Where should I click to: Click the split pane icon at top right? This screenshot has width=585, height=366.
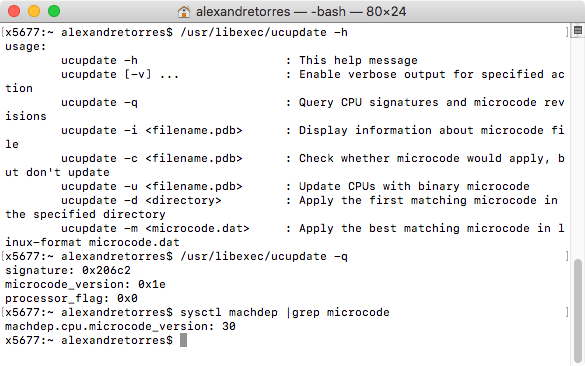click(x=578, y=30)
